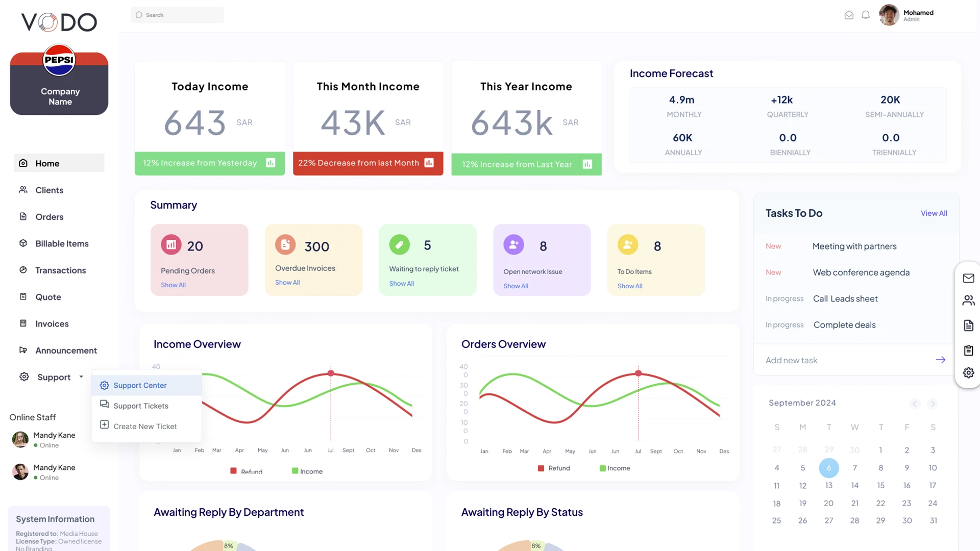Image resolution: width=980 pixels, height=551 pixels.
Task: Open users icon in right floating toolbar
Action: (968, 300)
